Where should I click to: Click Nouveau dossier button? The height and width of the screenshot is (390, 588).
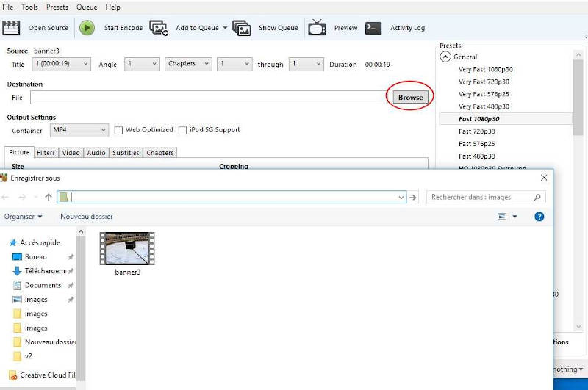[86, 217]
